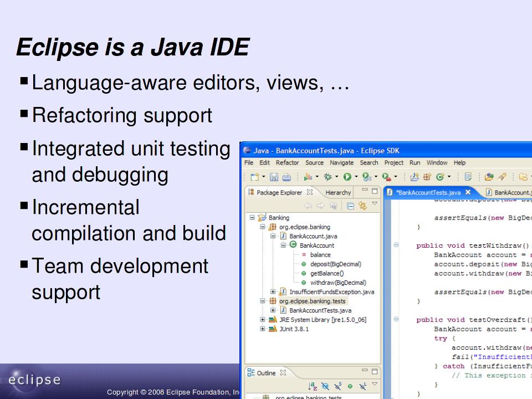Open the Outline view menu triangle

click(375, 384)
